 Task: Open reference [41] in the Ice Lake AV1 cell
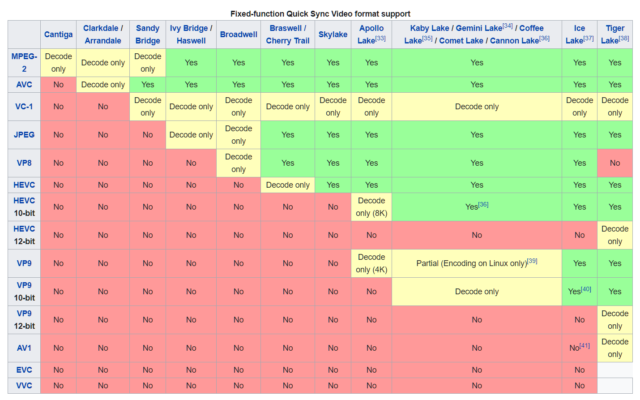(x=584, y=346)
